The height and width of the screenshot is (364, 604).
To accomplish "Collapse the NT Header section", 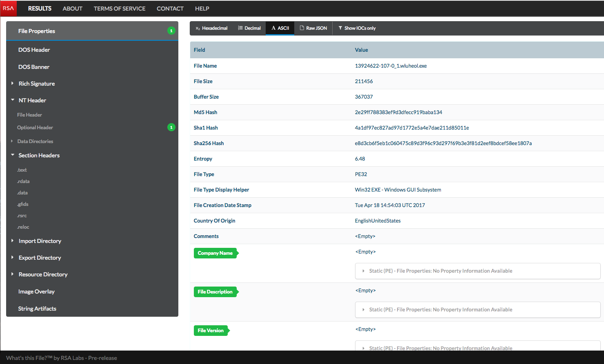I will click(12, 100).
